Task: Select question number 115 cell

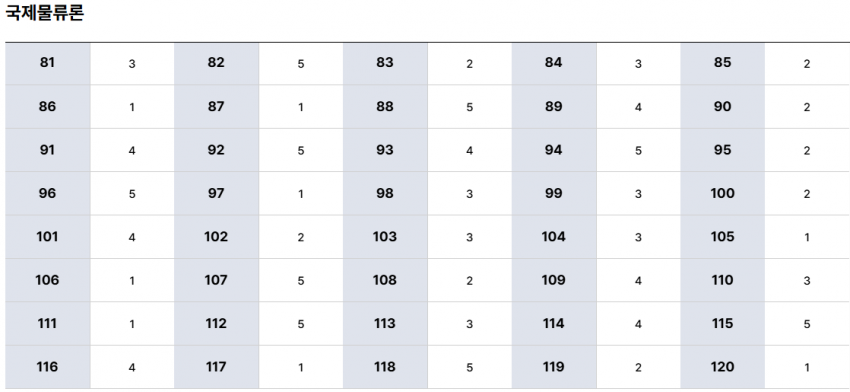Action: pyautogui.click(x=723, y=324)
